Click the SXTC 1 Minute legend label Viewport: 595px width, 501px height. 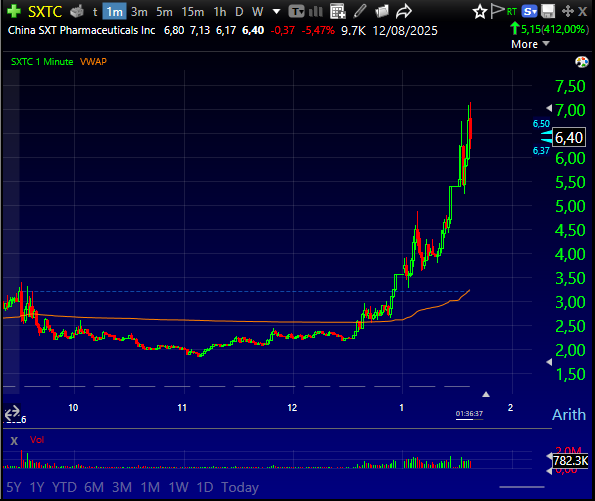coord(42,61)
